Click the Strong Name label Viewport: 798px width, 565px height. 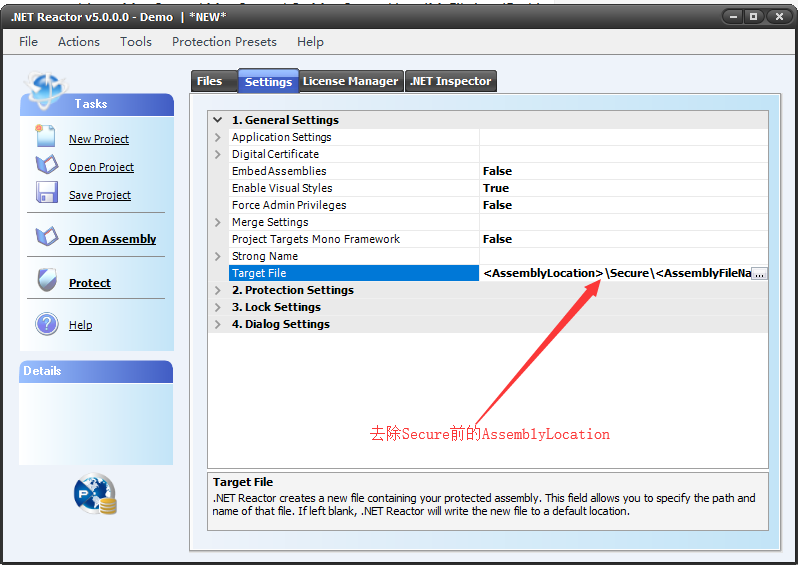[265, 257]
